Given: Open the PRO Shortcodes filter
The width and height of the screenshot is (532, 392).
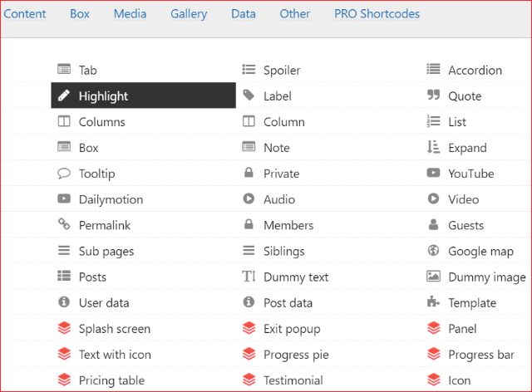Looking at the screenshot, I should (377, 14).
